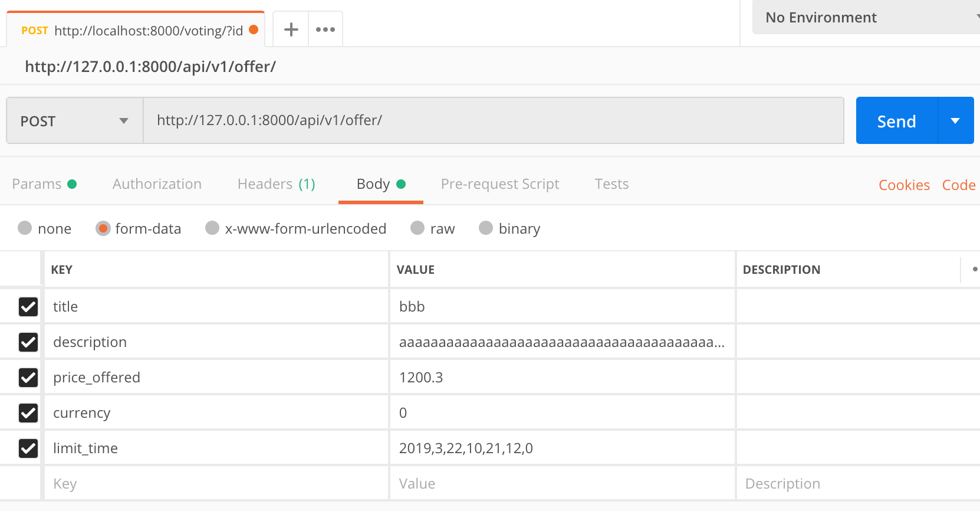Toggle the price_offered row checkbox
980x511 pixels.
click(x=28, y=377)
